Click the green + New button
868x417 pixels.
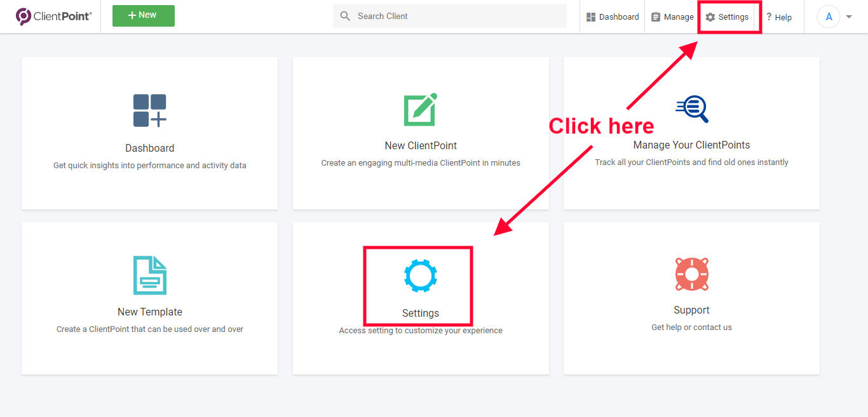pos(143,15)
